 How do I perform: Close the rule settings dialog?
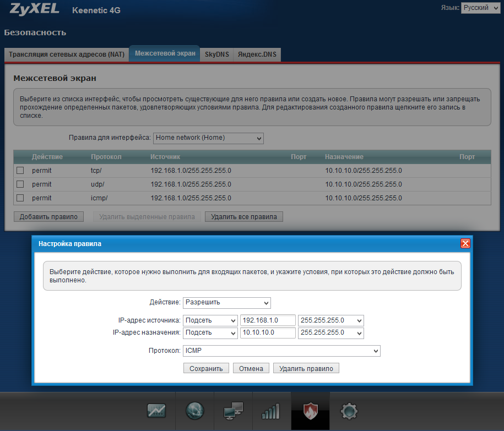tap(465, 243)
